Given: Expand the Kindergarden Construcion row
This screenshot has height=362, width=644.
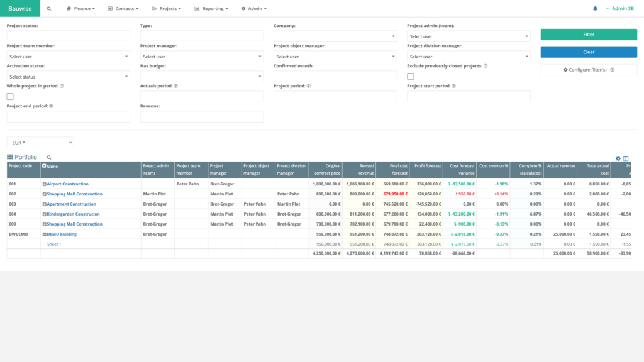Looking at the screenshot, I should tap(45, 214).
